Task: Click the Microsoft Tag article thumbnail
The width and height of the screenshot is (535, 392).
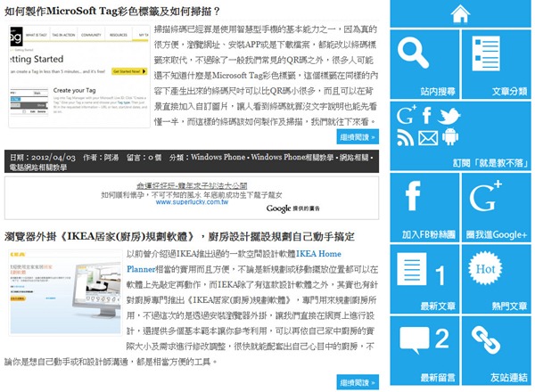Action: (79, 77)
